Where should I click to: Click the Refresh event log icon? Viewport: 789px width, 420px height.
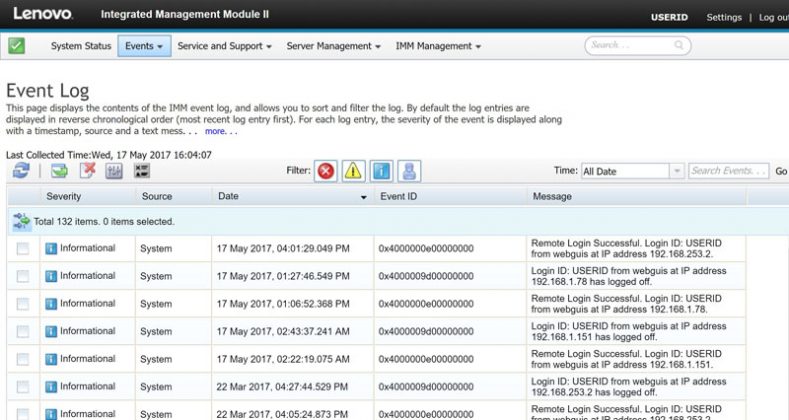[21, 171]
